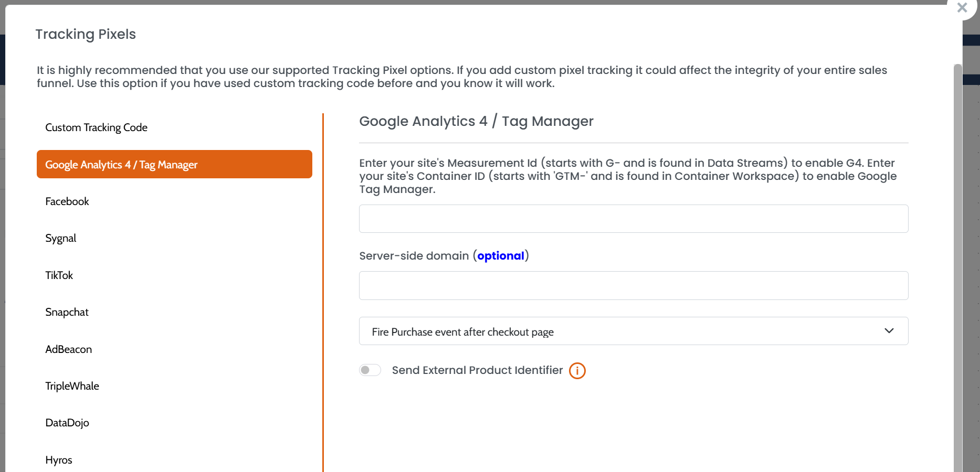Open DataDojo tracking settings
980x472 pixels.
[x=67, y=423]
